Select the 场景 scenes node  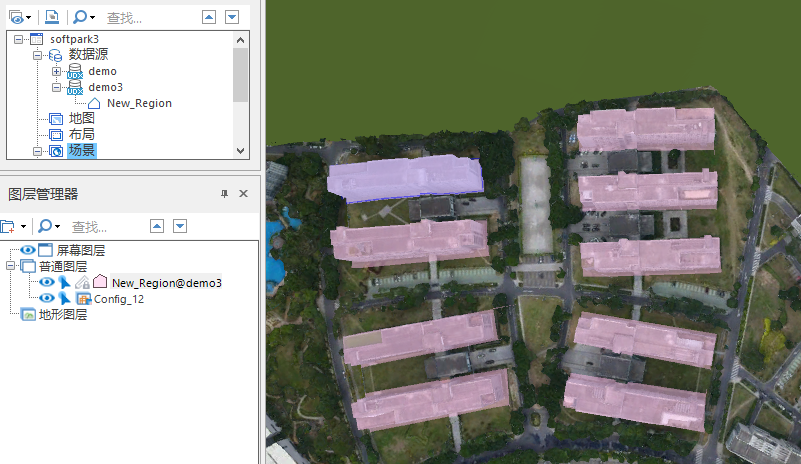click(x=82, y=151)
